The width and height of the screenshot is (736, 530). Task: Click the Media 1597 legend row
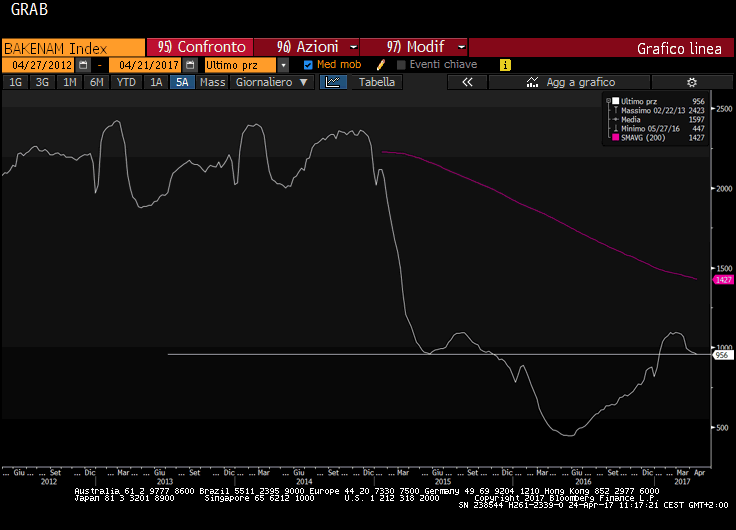[658, 120]
